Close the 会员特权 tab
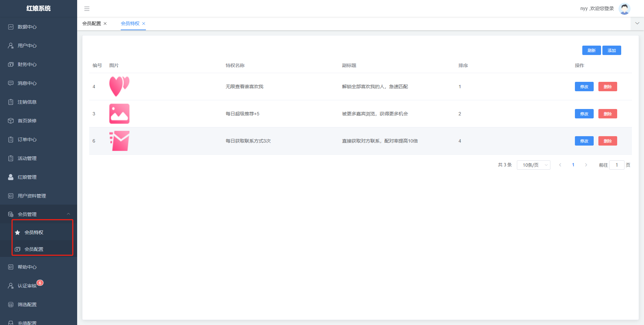 (x=144, y=23)
